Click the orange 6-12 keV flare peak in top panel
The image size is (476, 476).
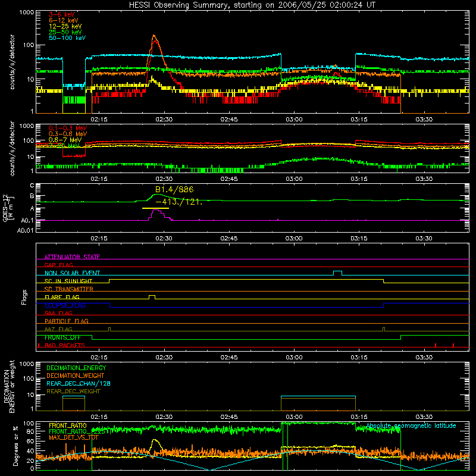tap(154, 36)
